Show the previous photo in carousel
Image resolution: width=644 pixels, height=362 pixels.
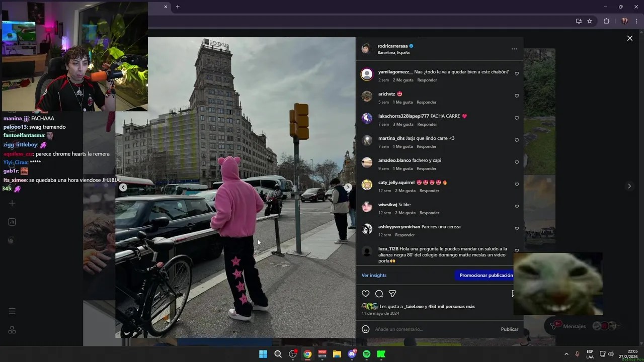[x=123, y=187]
